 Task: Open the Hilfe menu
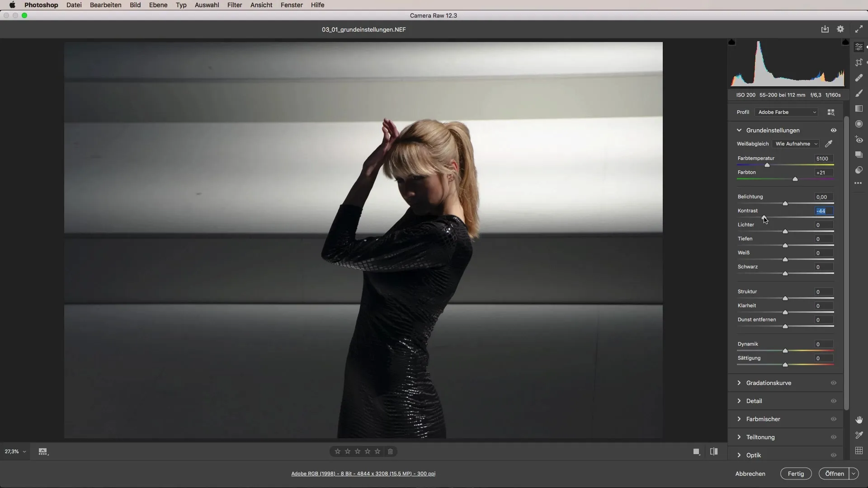[x=317, y=5]
